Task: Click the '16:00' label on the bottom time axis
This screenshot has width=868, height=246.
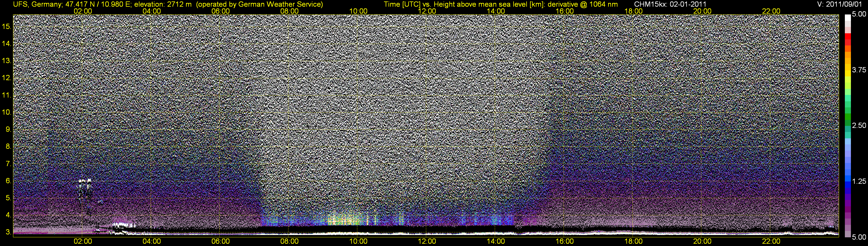Action: coord(565,241)
